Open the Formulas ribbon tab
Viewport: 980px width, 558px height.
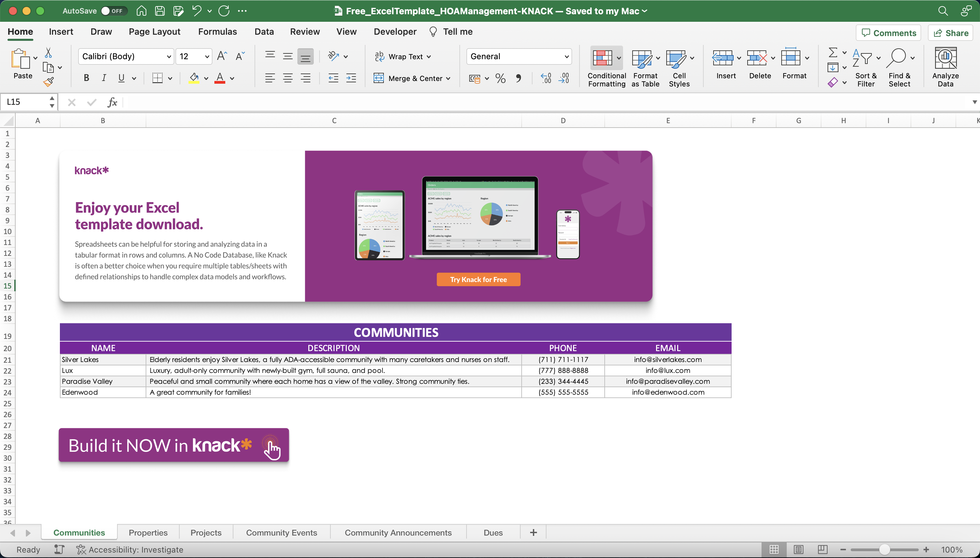217,31
